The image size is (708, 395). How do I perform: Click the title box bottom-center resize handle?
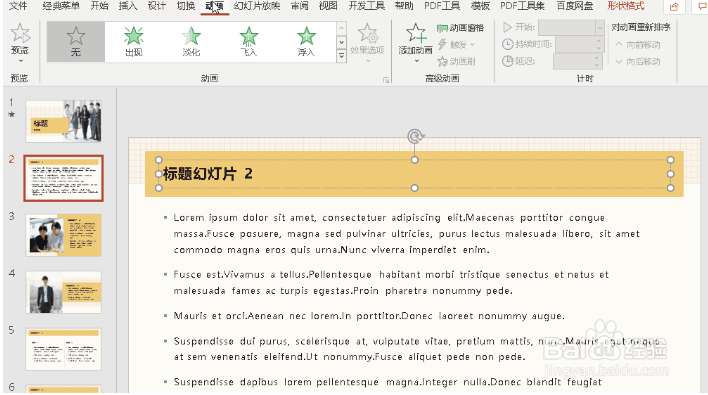tap(415, 188)
